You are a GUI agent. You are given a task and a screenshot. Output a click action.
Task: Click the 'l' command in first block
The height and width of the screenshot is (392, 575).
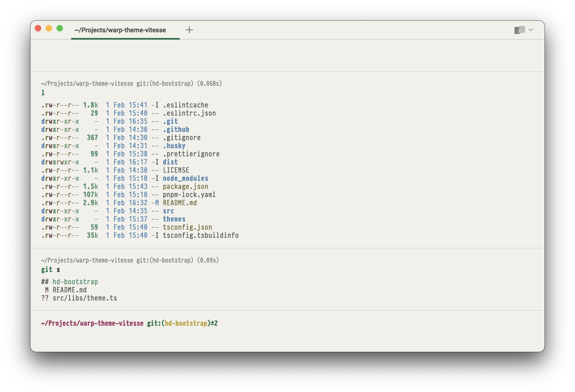pyautogui.click(x=43, y=92)
